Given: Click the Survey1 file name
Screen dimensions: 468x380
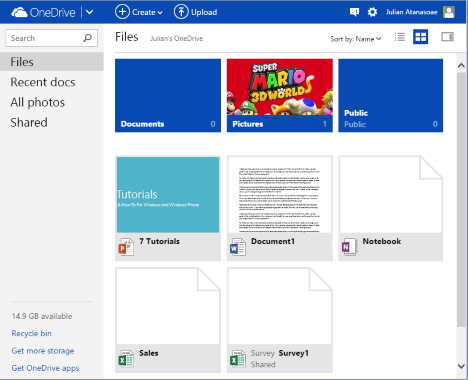Looking at the screenshot, I should (x=294, y=353).
